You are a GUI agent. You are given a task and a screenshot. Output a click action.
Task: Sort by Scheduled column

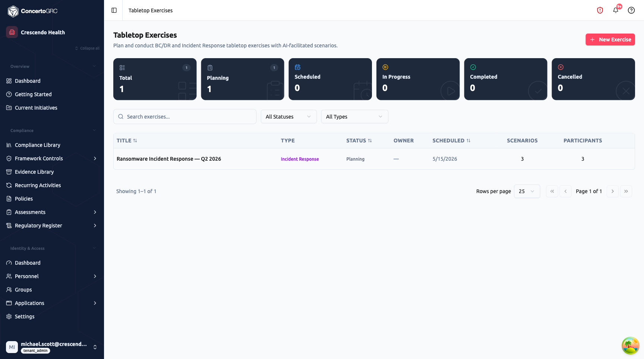(451, 141)
